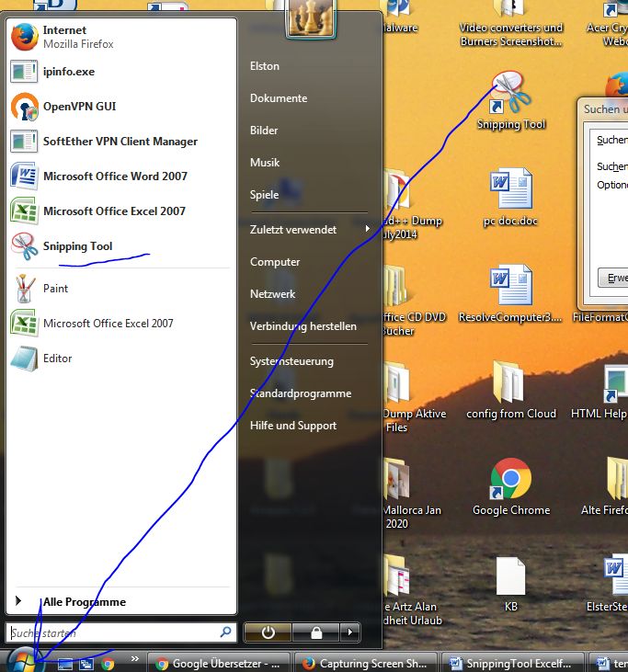Image resolution: width=628 pixels, height=672 pixels.
Task: Click the power button in the Start menu
Action: (268, 632)
